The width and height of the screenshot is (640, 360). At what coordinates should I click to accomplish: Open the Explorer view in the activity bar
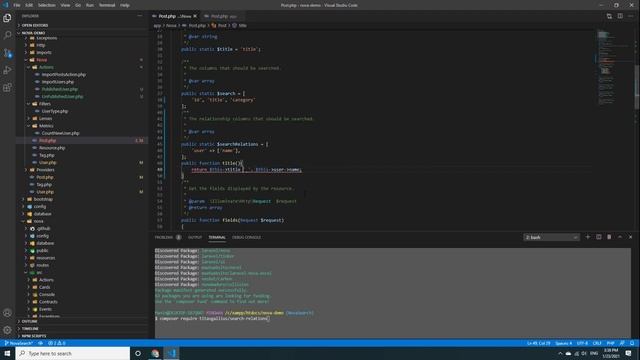[7, 18]
